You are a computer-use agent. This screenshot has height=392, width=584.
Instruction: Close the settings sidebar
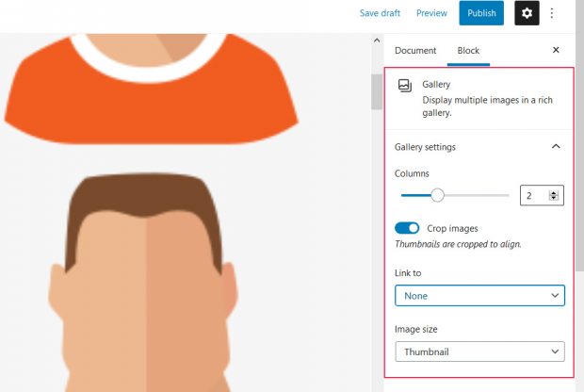coord(556,50)
